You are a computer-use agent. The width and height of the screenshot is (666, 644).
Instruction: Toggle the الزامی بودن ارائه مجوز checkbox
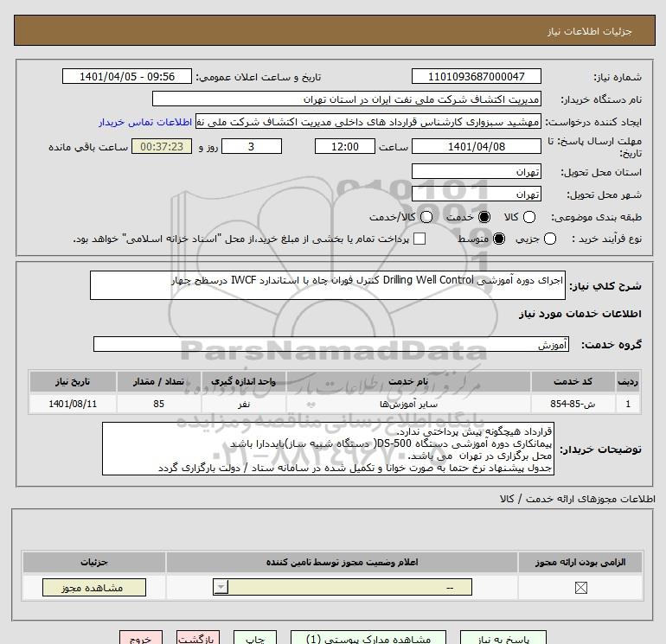(x=580, y=588)
